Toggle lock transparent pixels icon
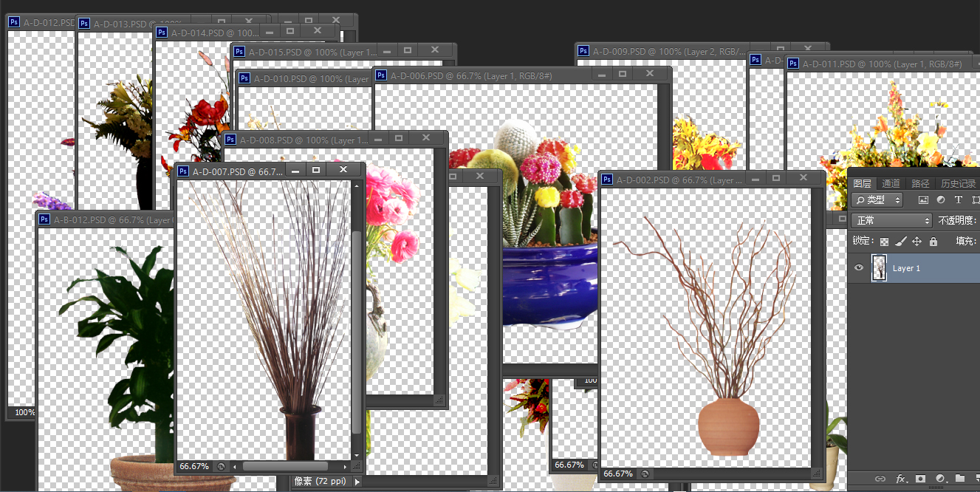The width and height of the screenshot is (980, 492). click(884, 242)
